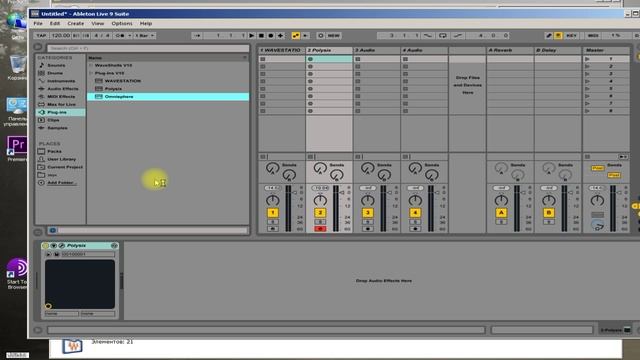The height and width of the screenshot is (360, 640).
Task: Disarm the red record arm on Polysix track
Action: 320,229
